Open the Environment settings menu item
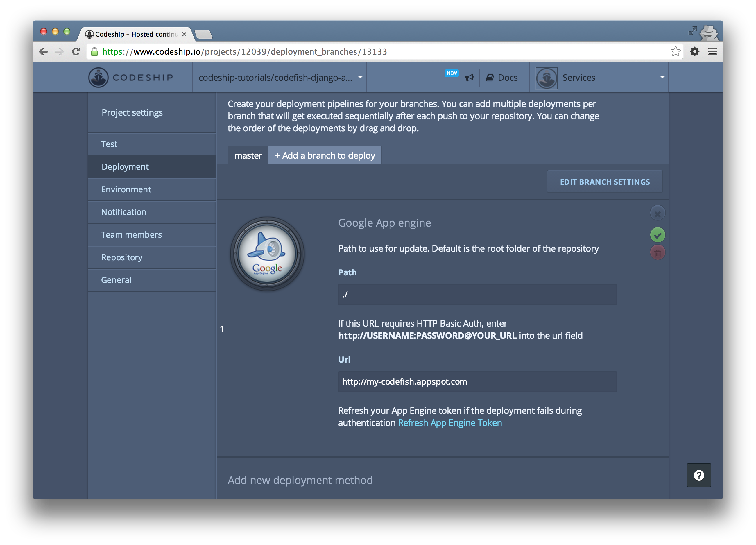756x545 pixels. click(x=126, y=190)
